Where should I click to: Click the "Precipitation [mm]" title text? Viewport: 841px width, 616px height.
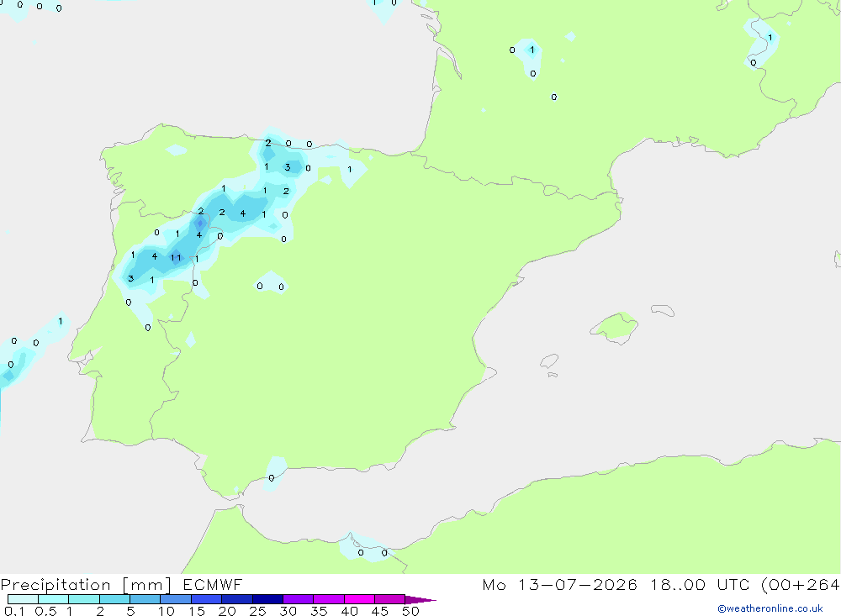coord(86,585)
